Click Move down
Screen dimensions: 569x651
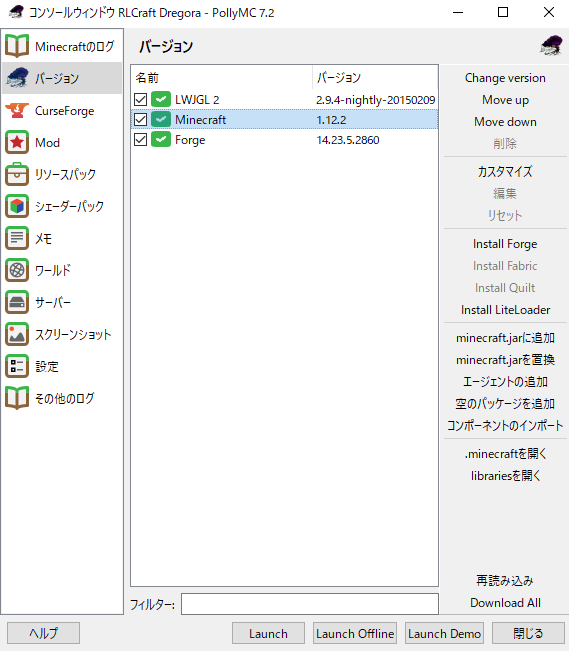(505, 122)
